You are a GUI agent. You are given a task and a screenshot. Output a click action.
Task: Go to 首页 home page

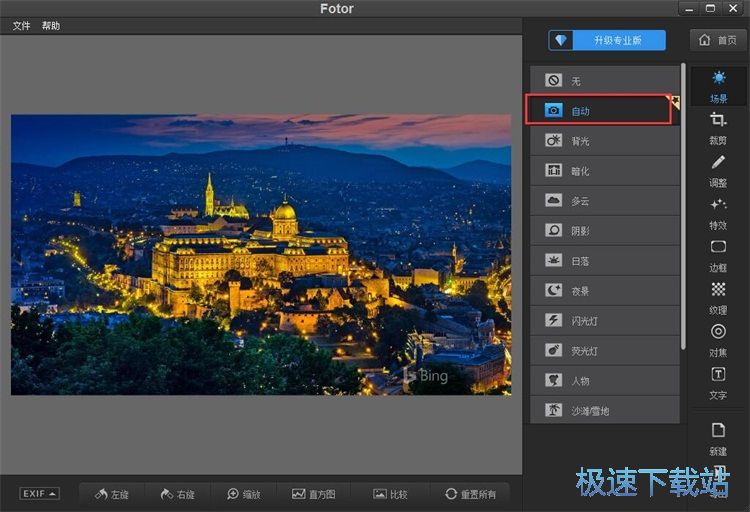(x=717, y=40)
